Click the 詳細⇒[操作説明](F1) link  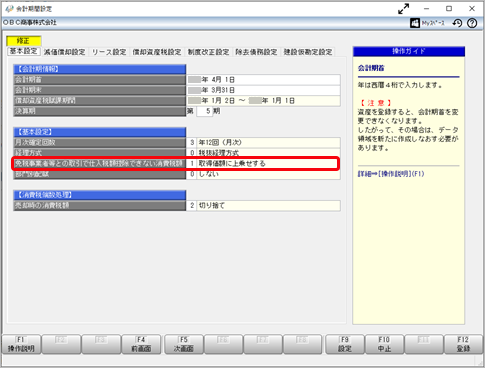point(391,174)
